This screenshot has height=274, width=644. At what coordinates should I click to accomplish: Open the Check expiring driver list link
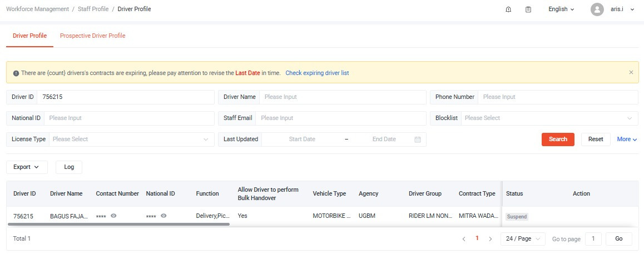point(317,73)
